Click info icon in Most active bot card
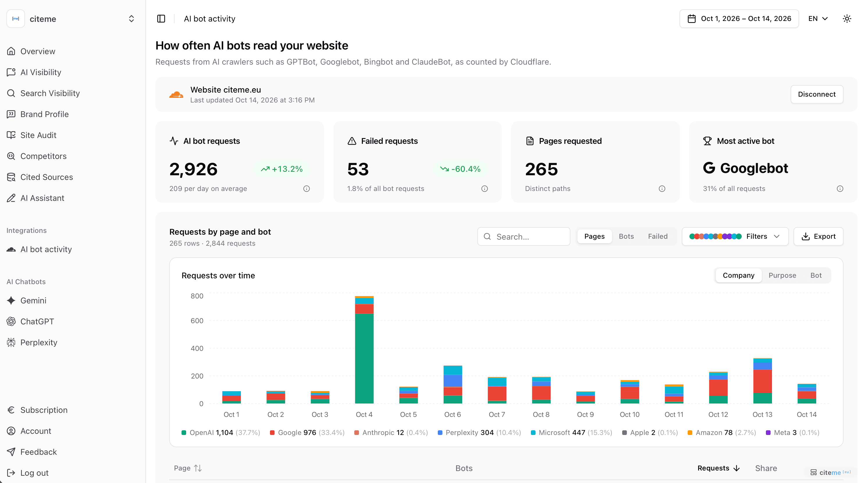The width and height of the screenshot is (868, 483). point(840,189)
